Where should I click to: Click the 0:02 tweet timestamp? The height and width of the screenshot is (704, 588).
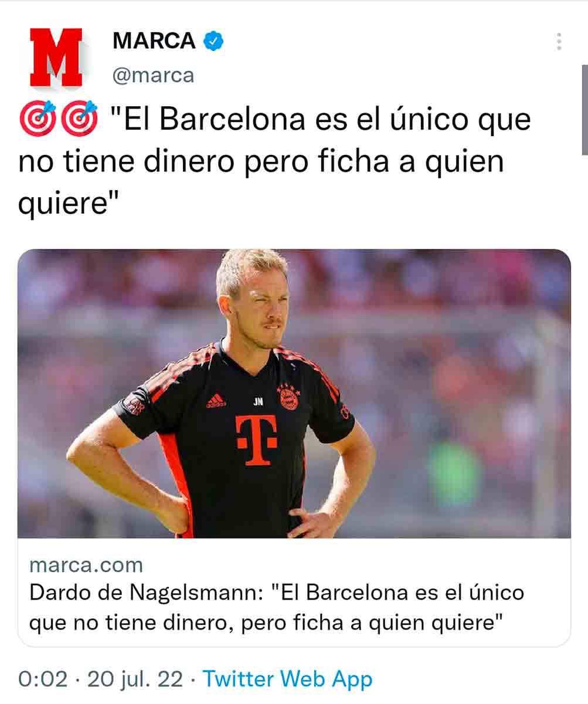[x=43, y=679]
